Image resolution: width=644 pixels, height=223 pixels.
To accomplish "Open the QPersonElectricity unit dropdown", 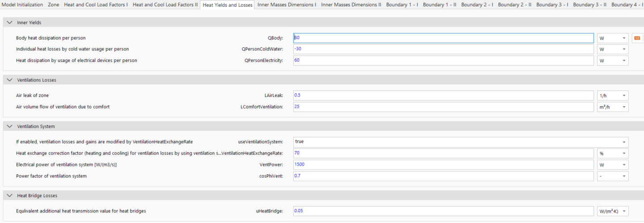I will (x=613, y=60).
